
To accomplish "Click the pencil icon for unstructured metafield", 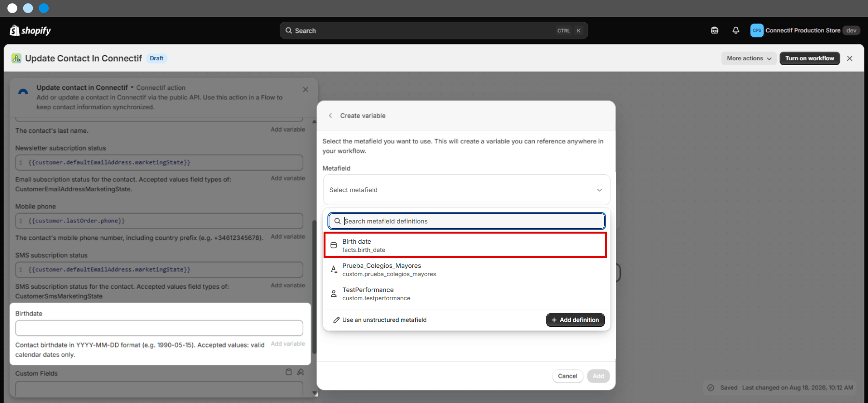I will [x=337, y=320].
